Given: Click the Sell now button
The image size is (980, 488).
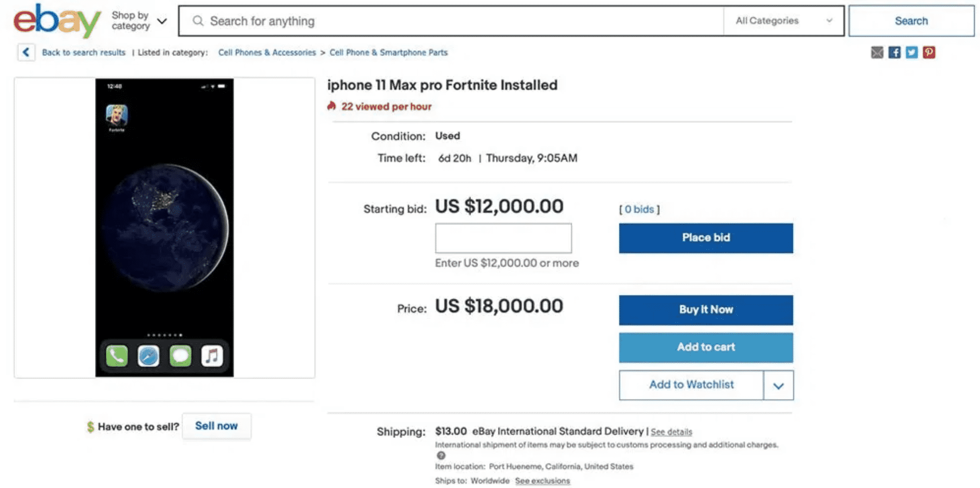Looking at the screenshot, I should tap(217, 426).
